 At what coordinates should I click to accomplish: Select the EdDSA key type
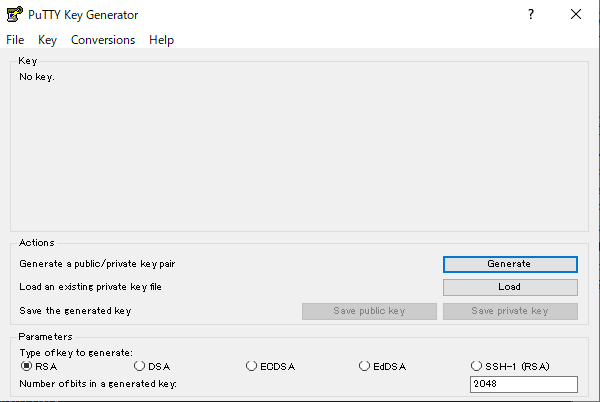click(382, 366)
